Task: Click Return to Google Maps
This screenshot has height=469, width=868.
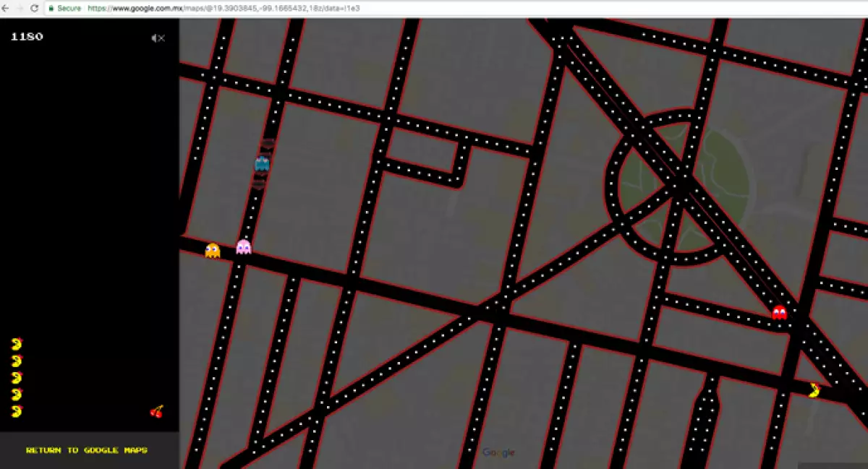Action: click(87, 450)
